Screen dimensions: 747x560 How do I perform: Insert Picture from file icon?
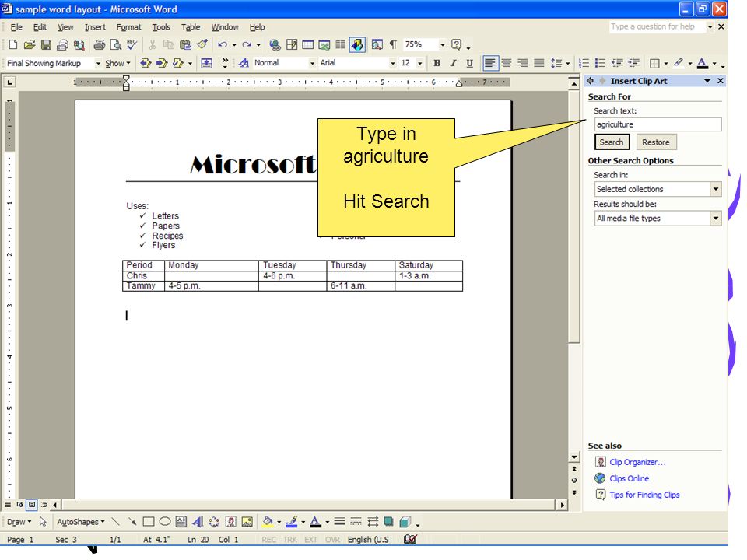click(247, 523)
